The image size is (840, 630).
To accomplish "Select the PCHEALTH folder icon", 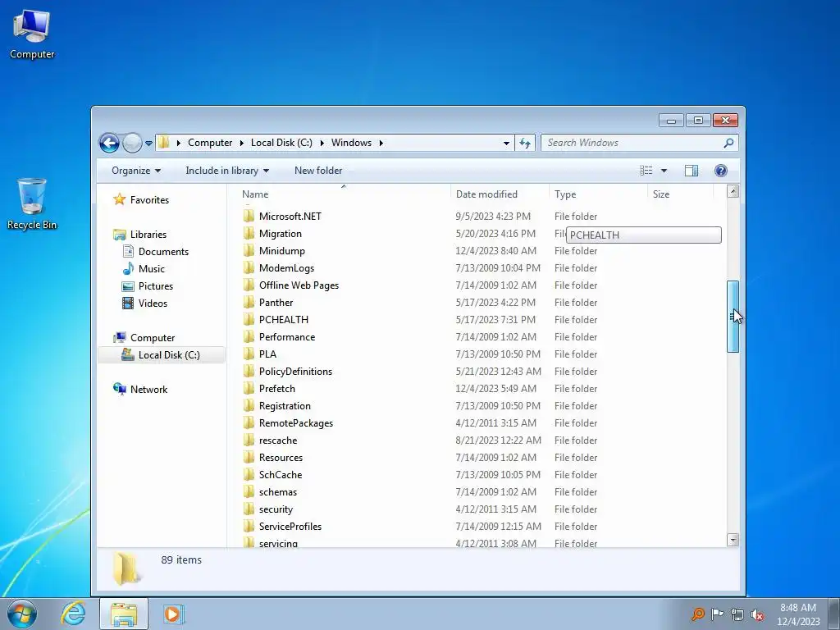I will 249,319.
